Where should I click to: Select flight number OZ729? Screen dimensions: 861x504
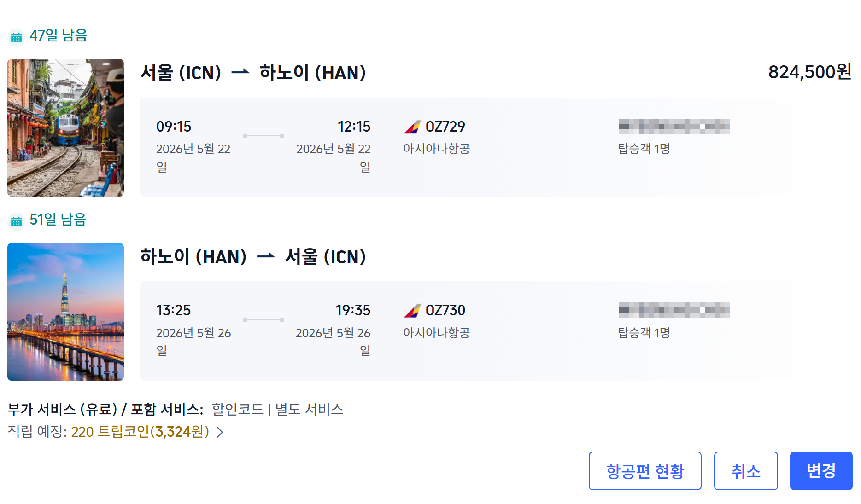coord(445,127)
